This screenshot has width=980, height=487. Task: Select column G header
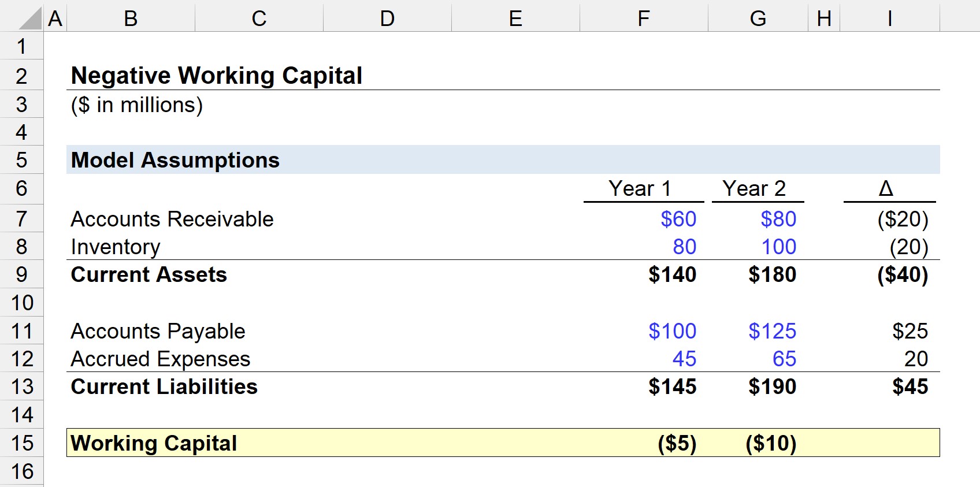[758, 17]
